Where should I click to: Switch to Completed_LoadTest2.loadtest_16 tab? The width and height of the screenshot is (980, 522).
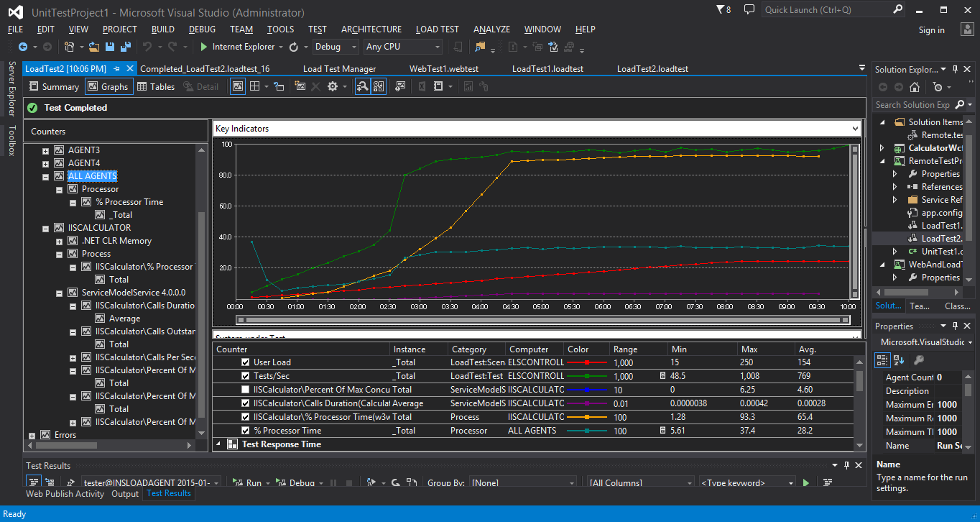205,69
